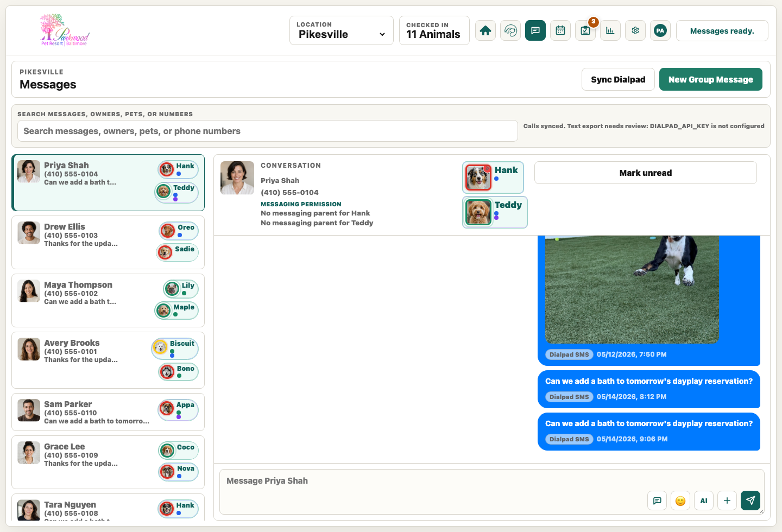782x532 pixels.
Task: Expand the Location Pikesville dropdown
Action: pyautogui.click(x=342, y=30)
